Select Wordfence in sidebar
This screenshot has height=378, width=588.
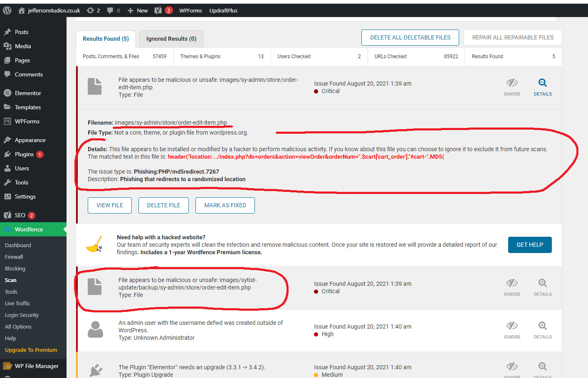(x=33, y=229)
